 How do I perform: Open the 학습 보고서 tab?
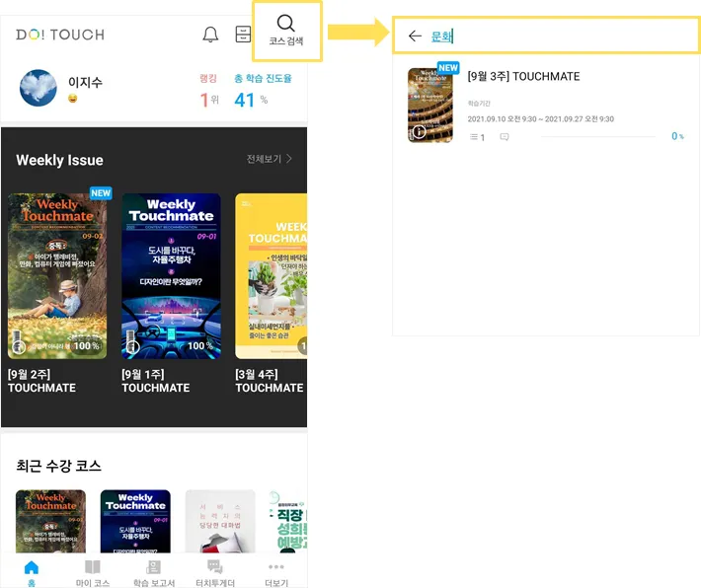click(154, 573)
